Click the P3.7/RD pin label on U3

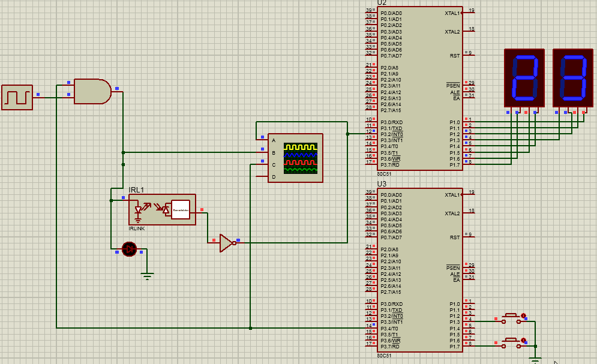click(x=390, y=347)
